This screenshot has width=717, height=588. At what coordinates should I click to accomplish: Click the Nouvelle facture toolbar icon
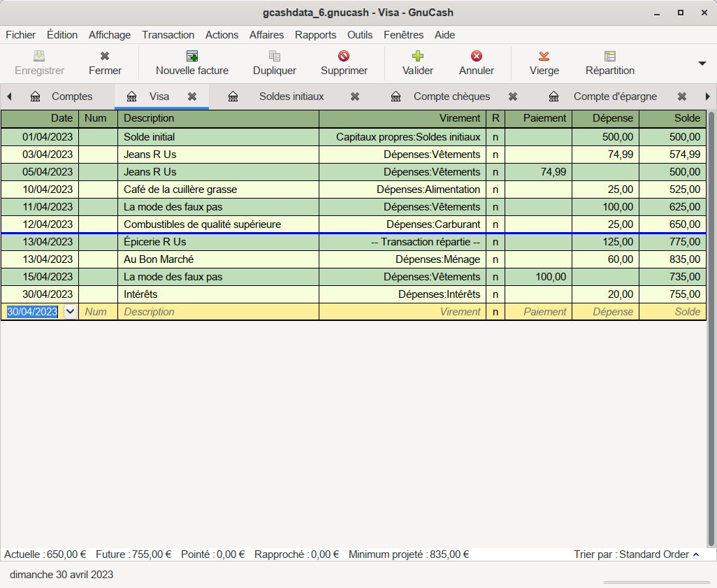pos(192,56)
